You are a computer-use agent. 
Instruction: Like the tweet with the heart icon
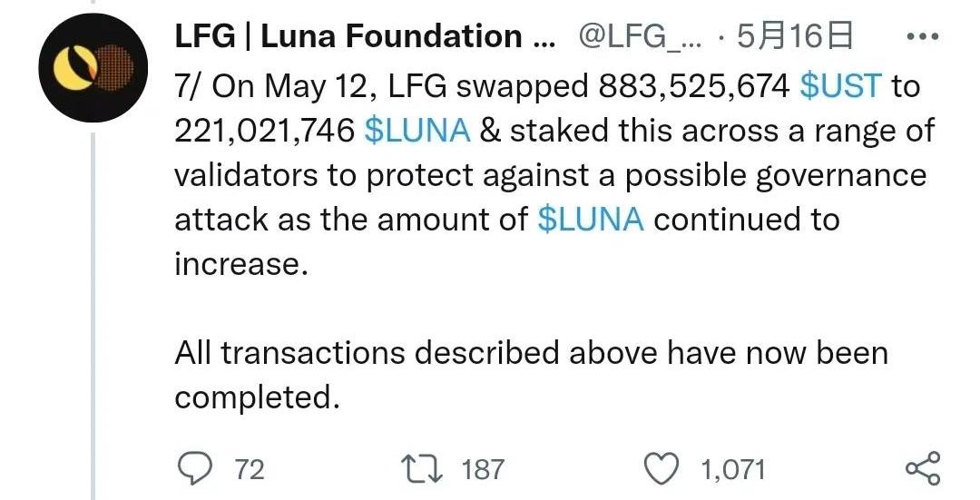click(x=662, y=468)
